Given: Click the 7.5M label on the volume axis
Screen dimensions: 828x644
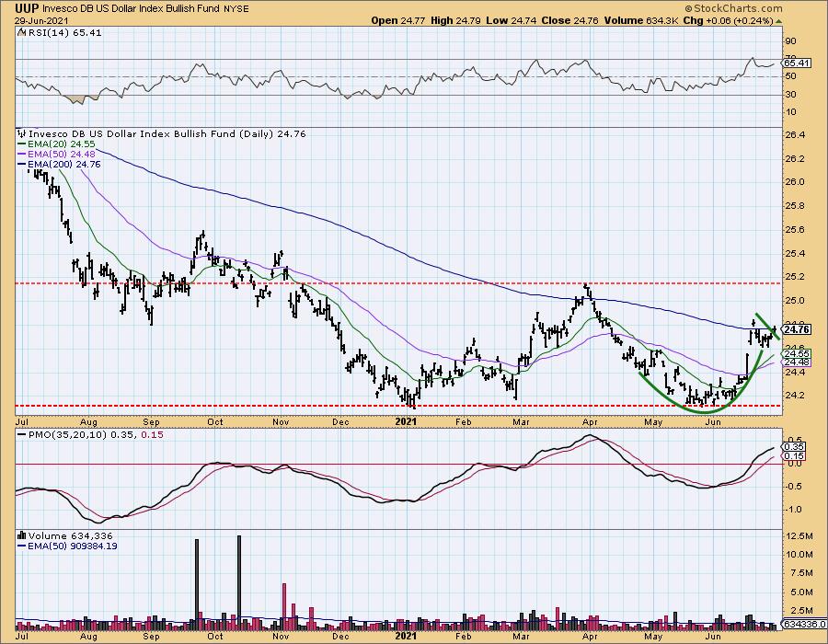Looking at the screenshot, I should [801, 573].
